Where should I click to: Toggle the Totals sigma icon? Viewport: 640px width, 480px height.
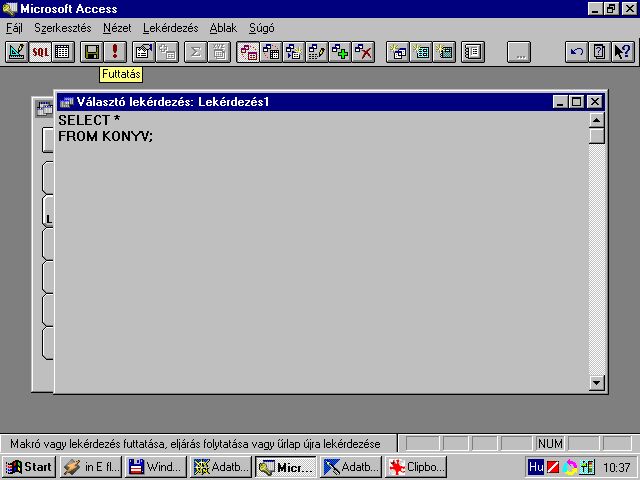(x=196, y=52)
